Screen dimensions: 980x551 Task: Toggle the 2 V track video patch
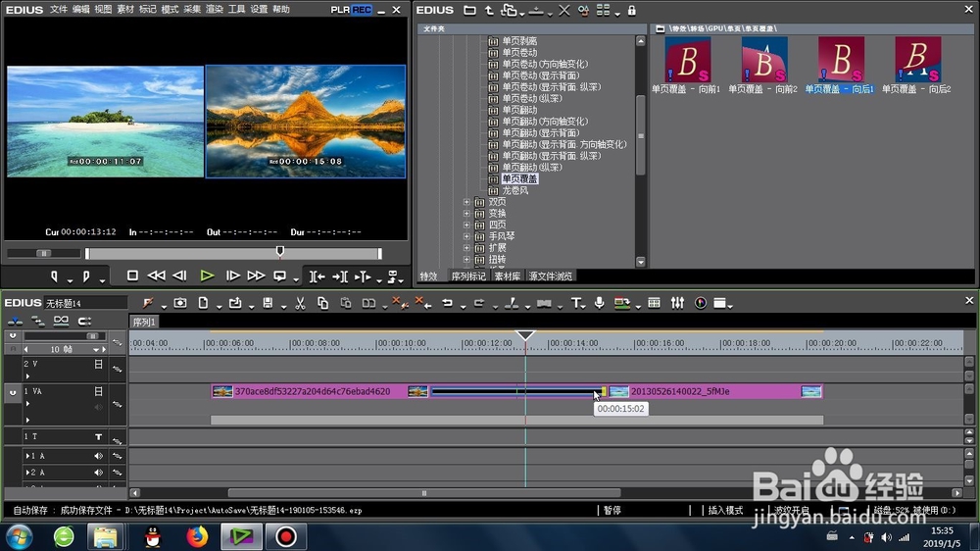click(x=98, y=364)
